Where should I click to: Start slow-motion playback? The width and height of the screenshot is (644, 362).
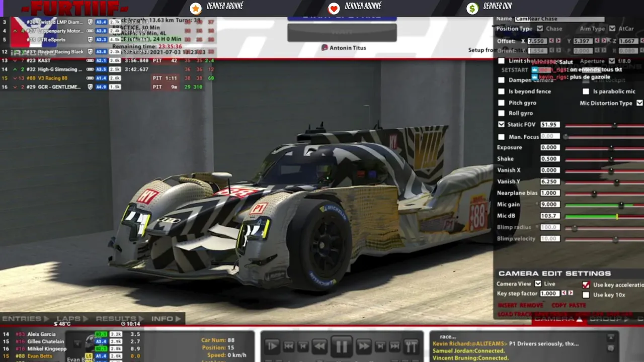[x=272, y=346]
